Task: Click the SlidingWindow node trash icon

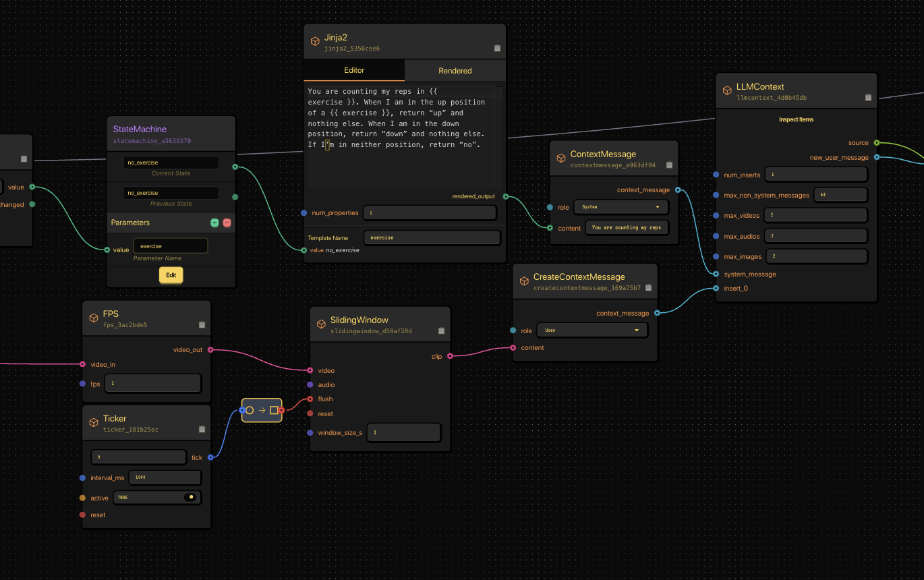Action: coord(441,331)
